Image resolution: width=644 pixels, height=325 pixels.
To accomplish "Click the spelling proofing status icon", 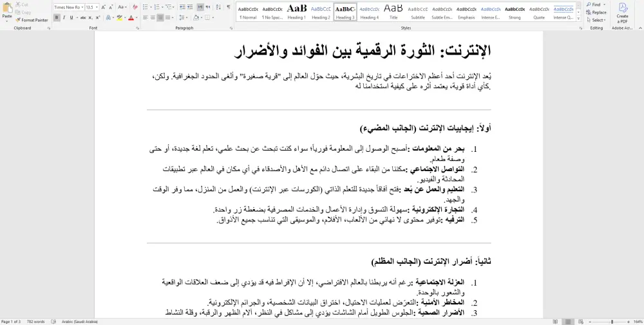I will (53, 322).
